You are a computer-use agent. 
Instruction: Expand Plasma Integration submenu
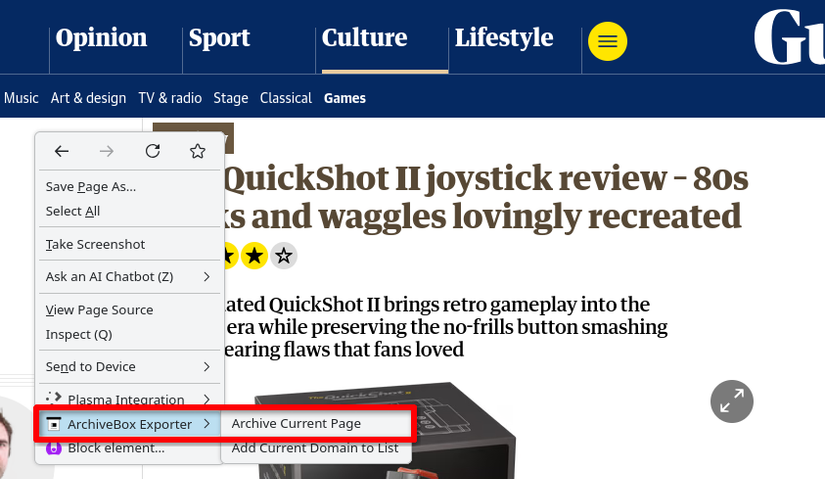(x=129, y=399)
